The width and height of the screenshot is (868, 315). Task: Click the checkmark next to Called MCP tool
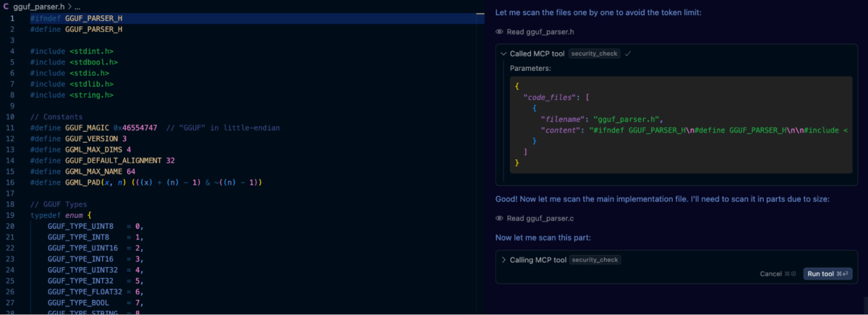point(628,54)
